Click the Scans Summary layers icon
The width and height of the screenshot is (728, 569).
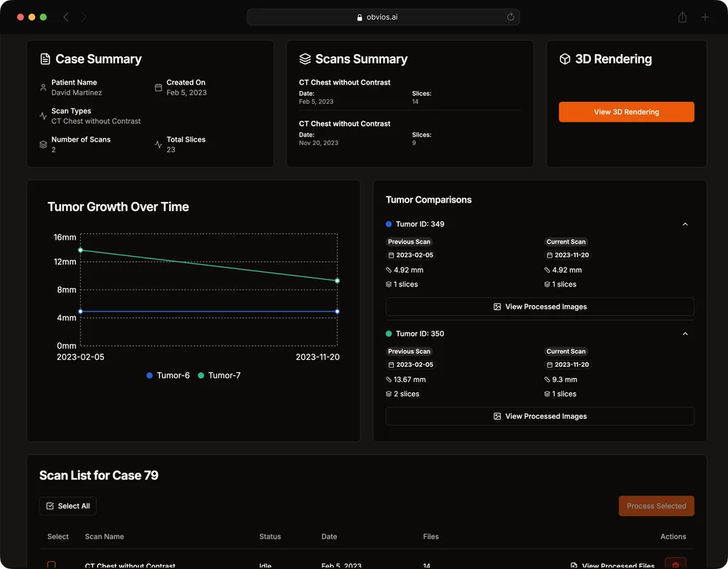(305, 59)
